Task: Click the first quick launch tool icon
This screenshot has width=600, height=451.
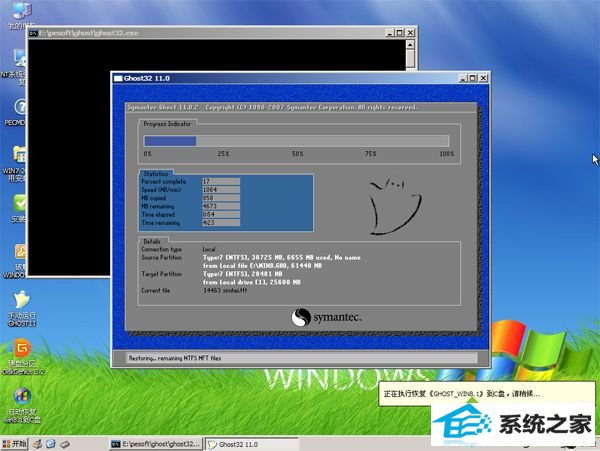Action: point(37,444)
